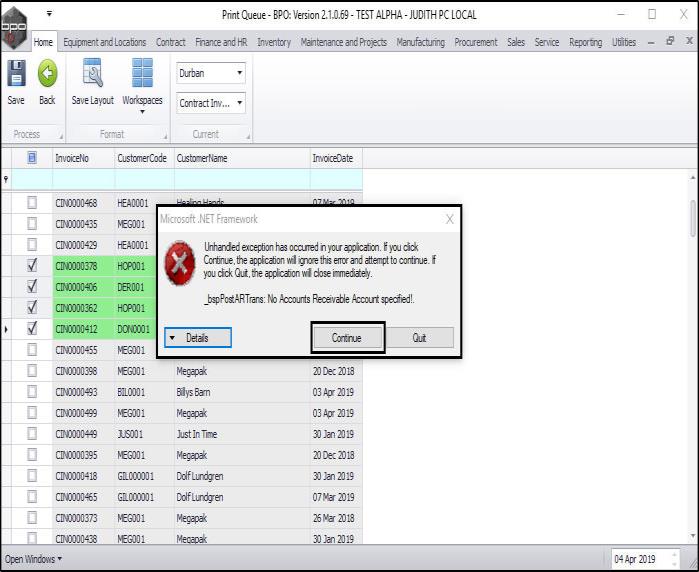This screenshot has width=699, height=572.
Task: Expand the Current group launcher
Action: [x=248, y=136]
